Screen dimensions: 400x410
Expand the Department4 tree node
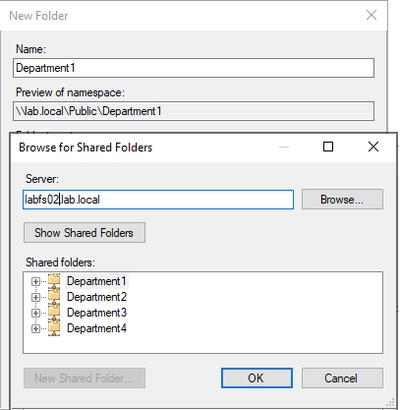[x=35, y=329]
